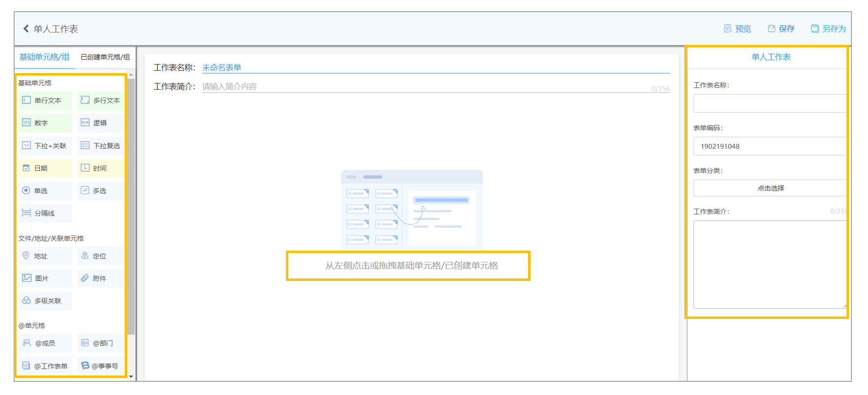Select the 数字 number cell icon

(26, 122)
